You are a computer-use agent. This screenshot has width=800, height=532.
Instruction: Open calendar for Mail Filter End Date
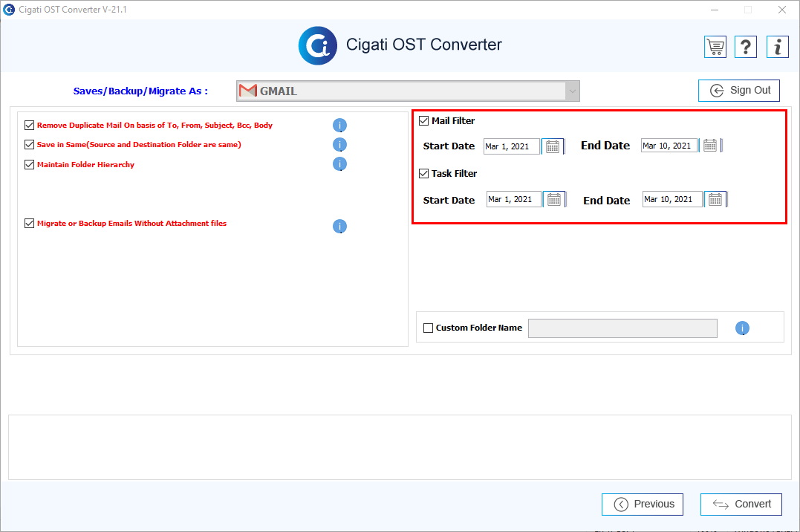[x=710, y=146]
